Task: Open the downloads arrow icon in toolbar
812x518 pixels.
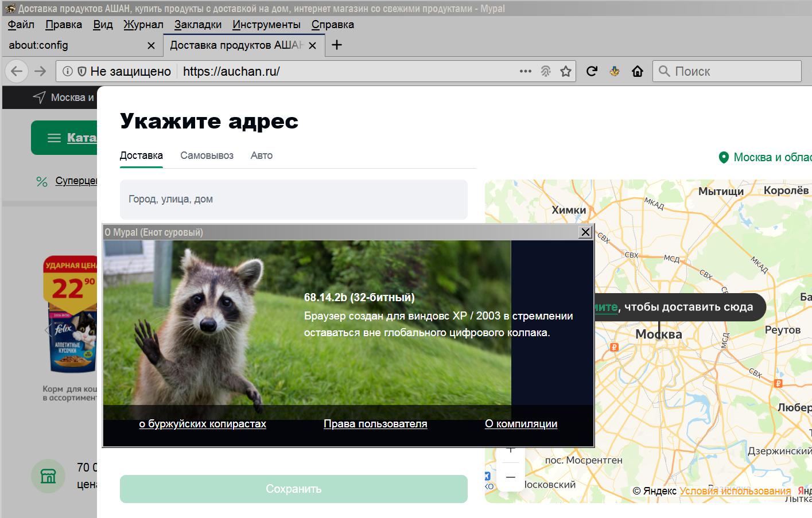Action: click(615, 71)
